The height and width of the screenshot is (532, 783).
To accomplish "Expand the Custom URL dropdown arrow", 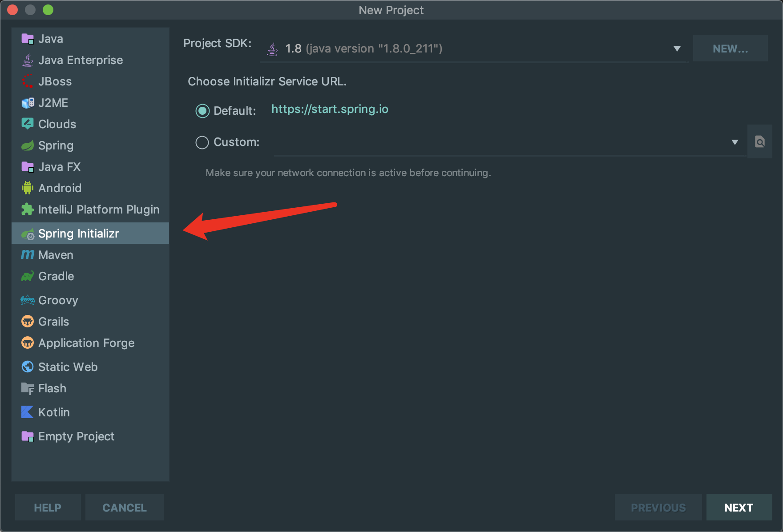I will pos(735,142).
